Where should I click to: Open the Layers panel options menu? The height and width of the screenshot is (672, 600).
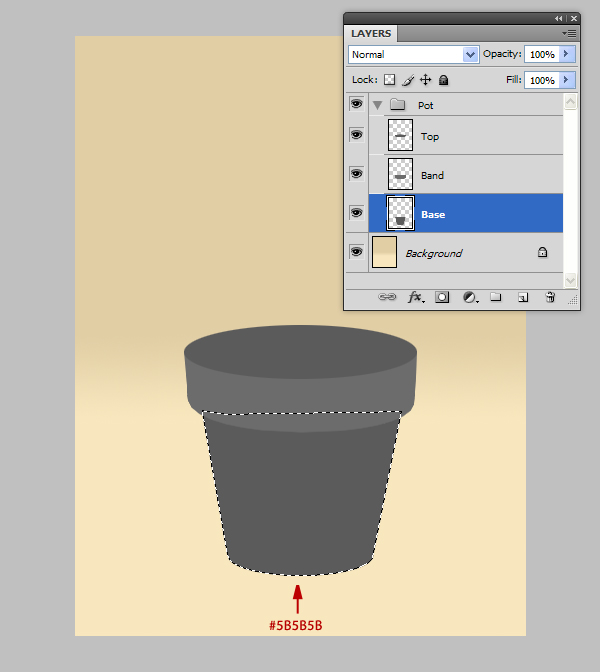pos(570,33)
